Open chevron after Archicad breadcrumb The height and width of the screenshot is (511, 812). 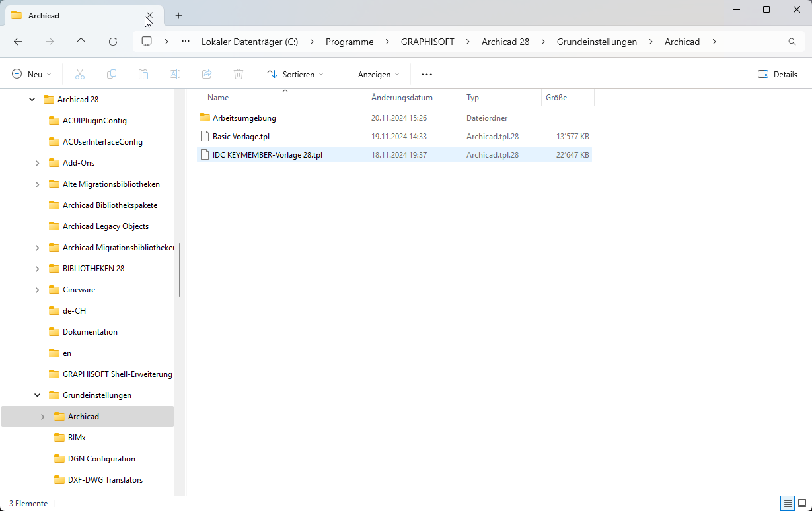coord(714,42)
